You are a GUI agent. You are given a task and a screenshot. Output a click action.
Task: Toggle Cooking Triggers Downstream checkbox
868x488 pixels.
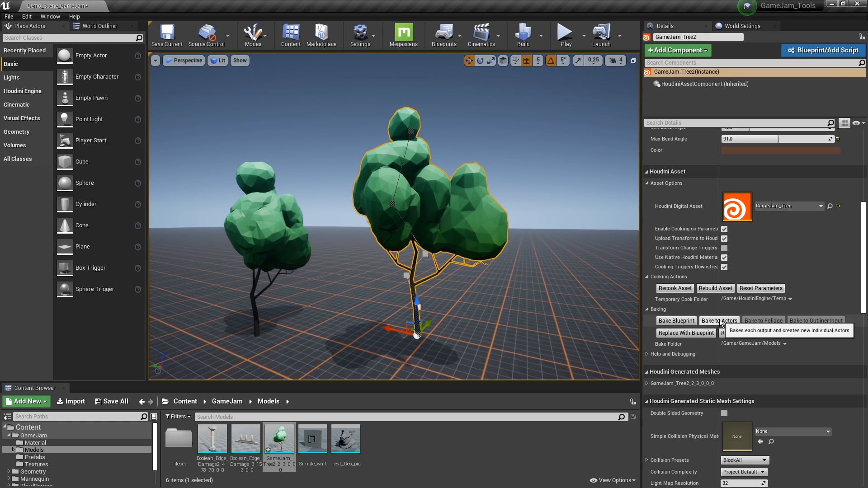(x=724, y=267)
